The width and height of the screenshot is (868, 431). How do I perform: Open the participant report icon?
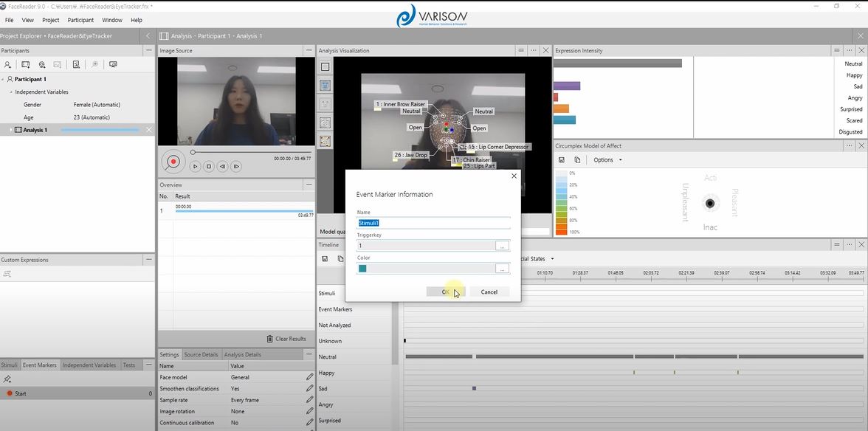point(77,65)
